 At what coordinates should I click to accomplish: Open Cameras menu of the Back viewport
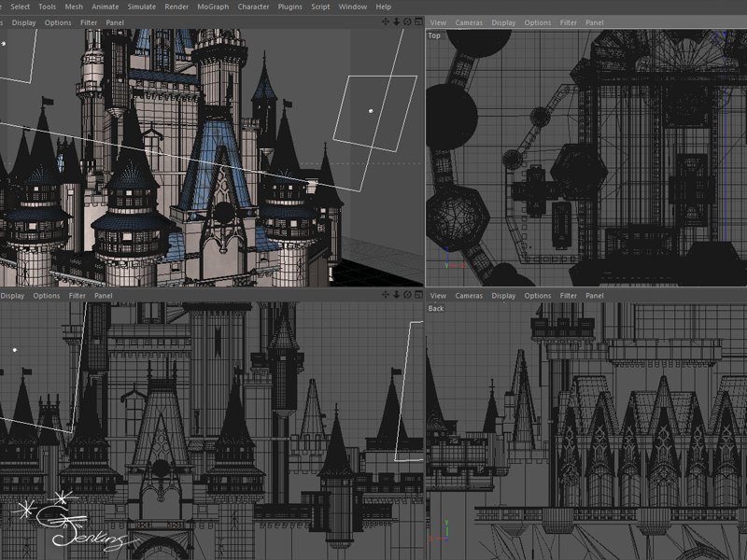click(469, 295)
